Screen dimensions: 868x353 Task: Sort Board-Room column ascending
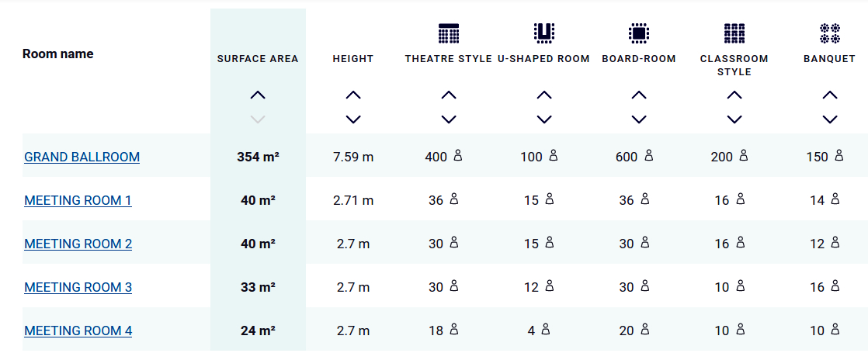tap(639, 95)
